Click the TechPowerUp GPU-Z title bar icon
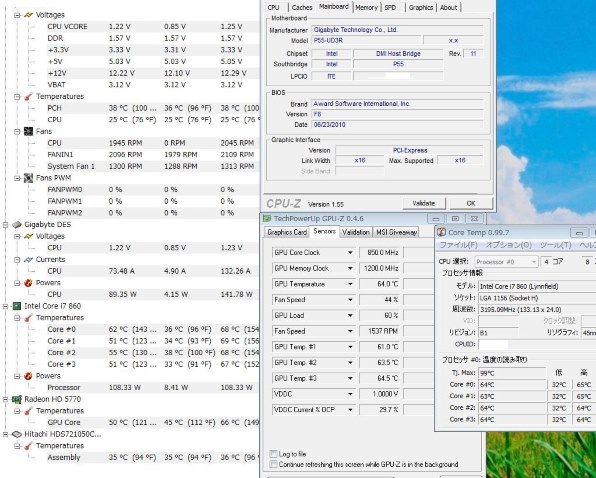The width and height of the screenshot is (596, 478). pos(267,218)
